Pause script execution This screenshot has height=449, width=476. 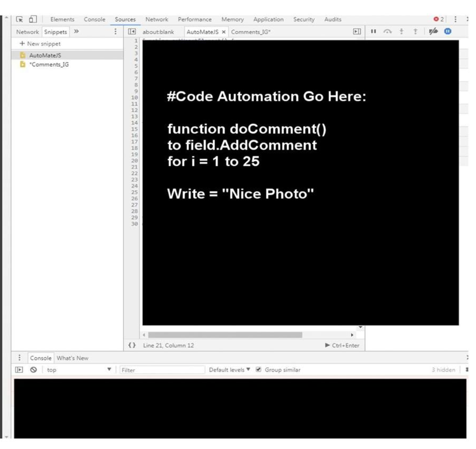[373, 31]
